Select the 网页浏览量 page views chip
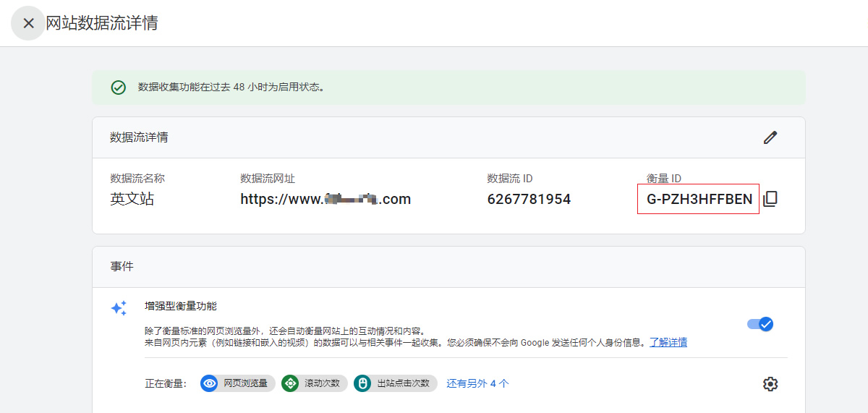The height and width of the screenshot is (413, 868). click(238, 383)
